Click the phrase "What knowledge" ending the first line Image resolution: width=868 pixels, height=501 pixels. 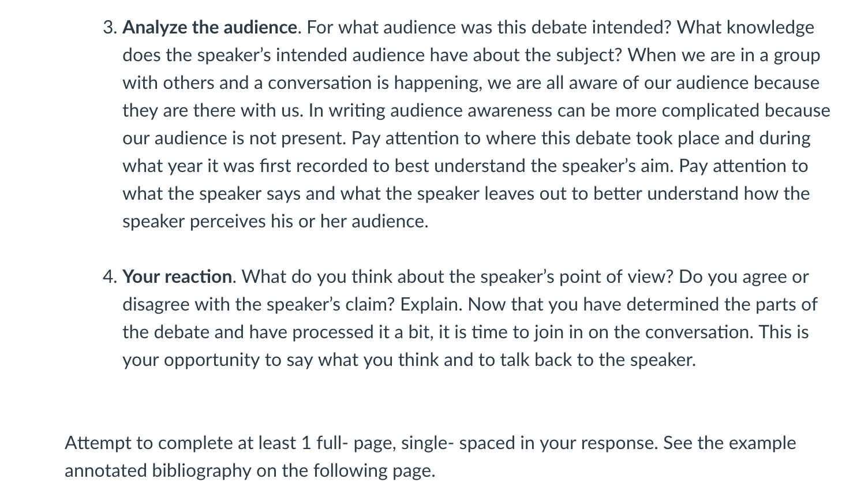(x=746, y=28)
